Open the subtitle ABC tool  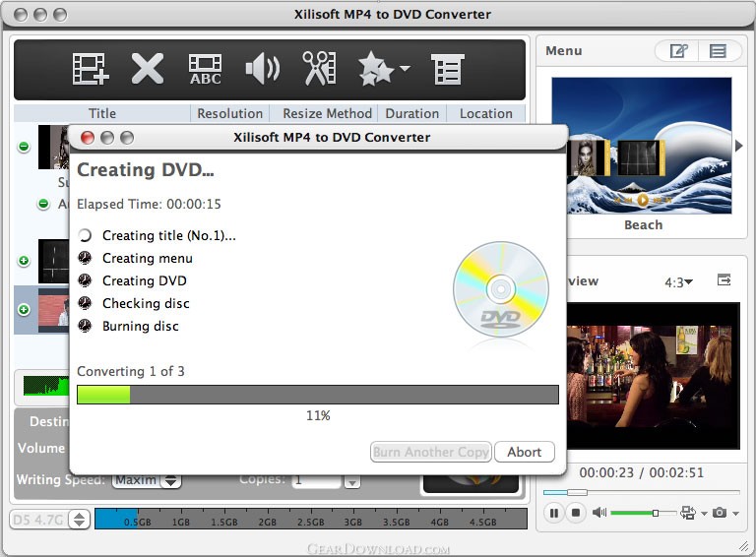pos(205,70)
